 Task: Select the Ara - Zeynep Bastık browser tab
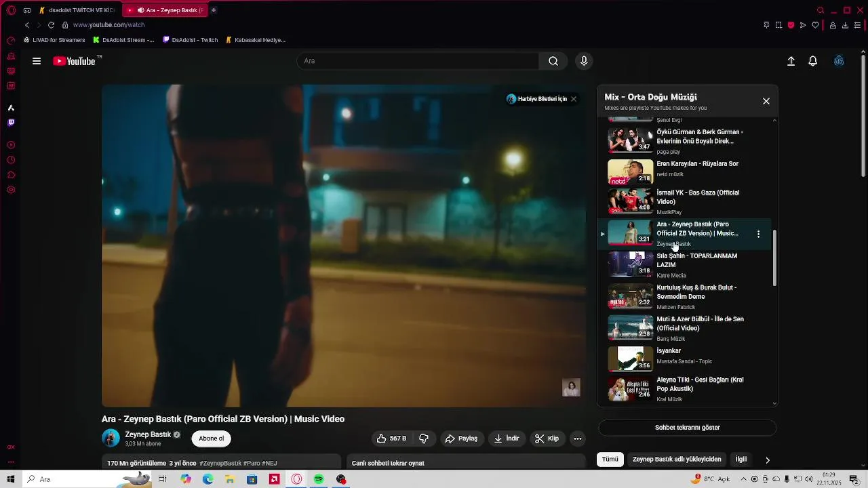[166, 10]
